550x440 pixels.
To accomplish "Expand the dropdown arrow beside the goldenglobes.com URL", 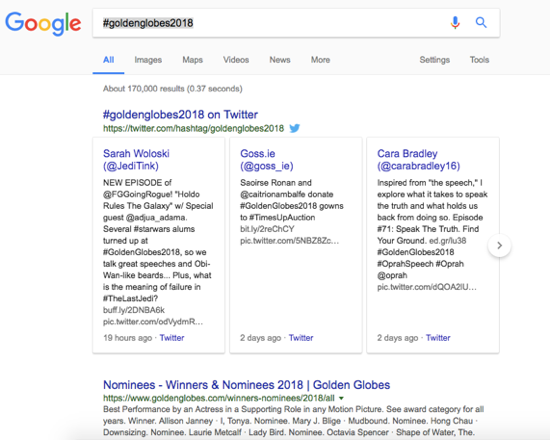I will (341, 398).
